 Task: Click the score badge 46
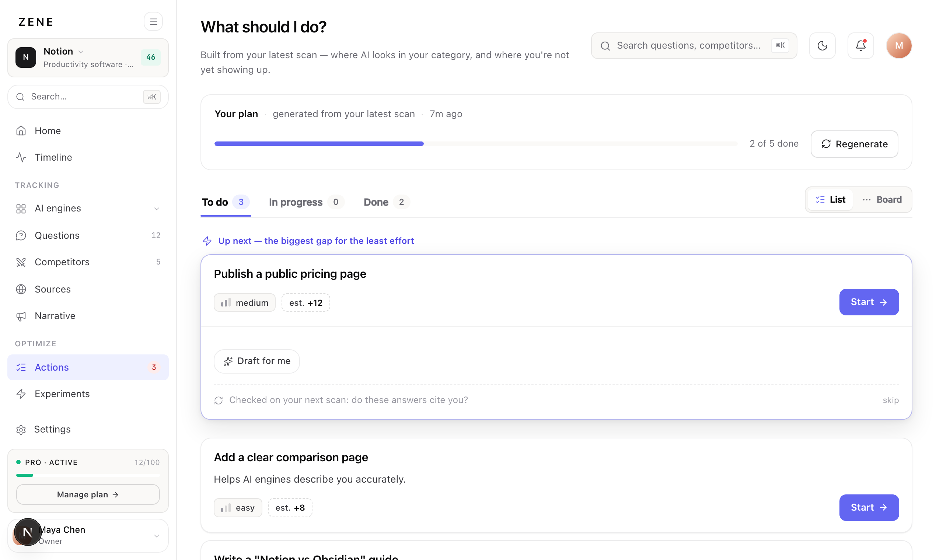pyautogui.click(x=151, y=57)
